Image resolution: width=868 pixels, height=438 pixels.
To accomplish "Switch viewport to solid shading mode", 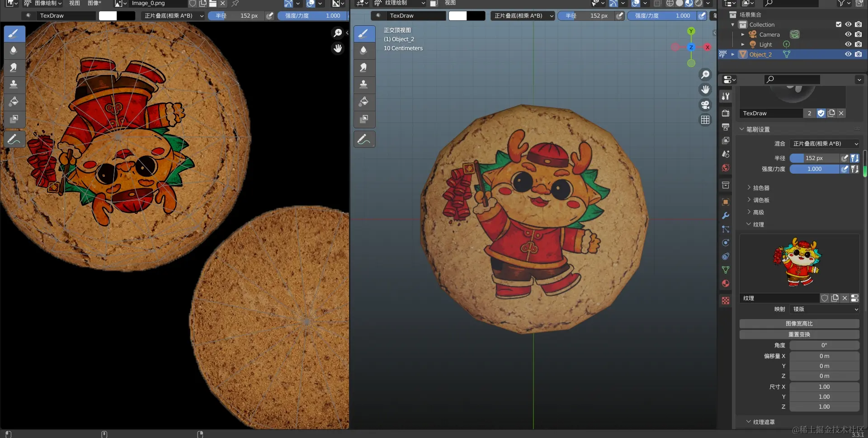I will coord(679,3).
